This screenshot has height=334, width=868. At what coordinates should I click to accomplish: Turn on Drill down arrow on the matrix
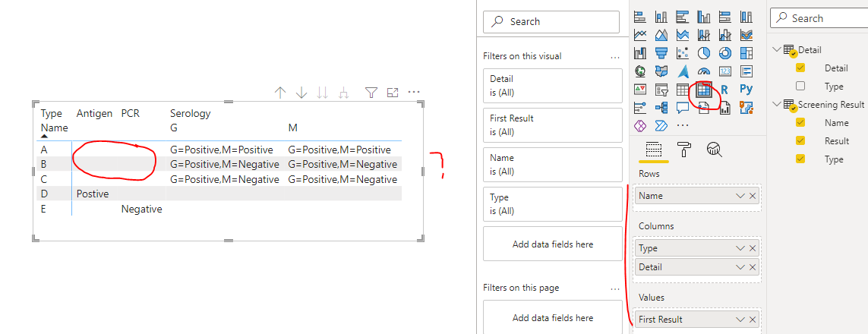pyautogui.click(x=301, y=93)
